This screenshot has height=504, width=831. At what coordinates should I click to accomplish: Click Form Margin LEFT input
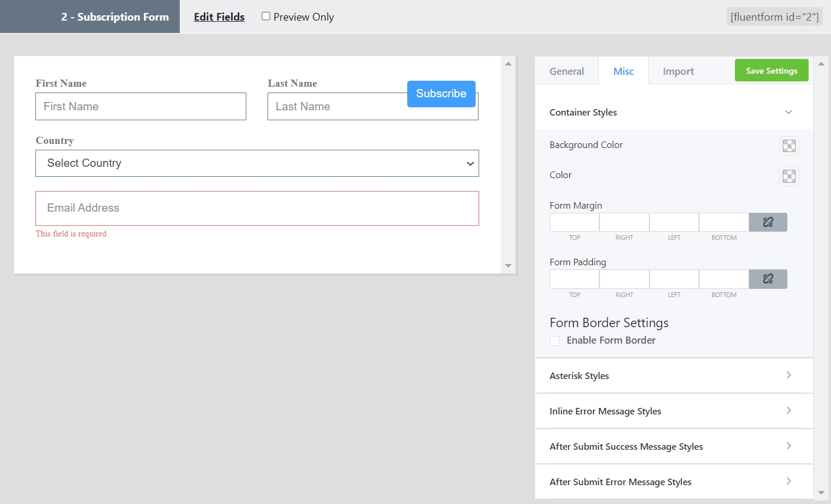pos(674,222)
